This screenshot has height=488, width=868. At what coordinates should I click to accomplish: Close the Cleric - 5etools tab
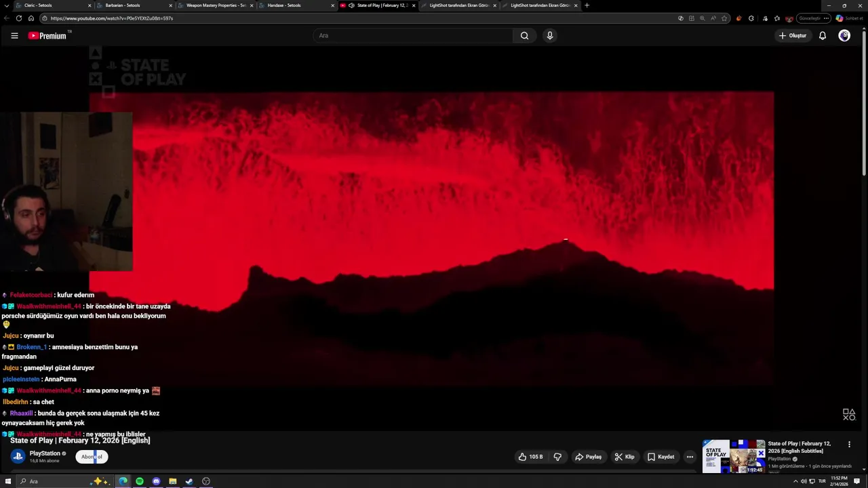90,5
